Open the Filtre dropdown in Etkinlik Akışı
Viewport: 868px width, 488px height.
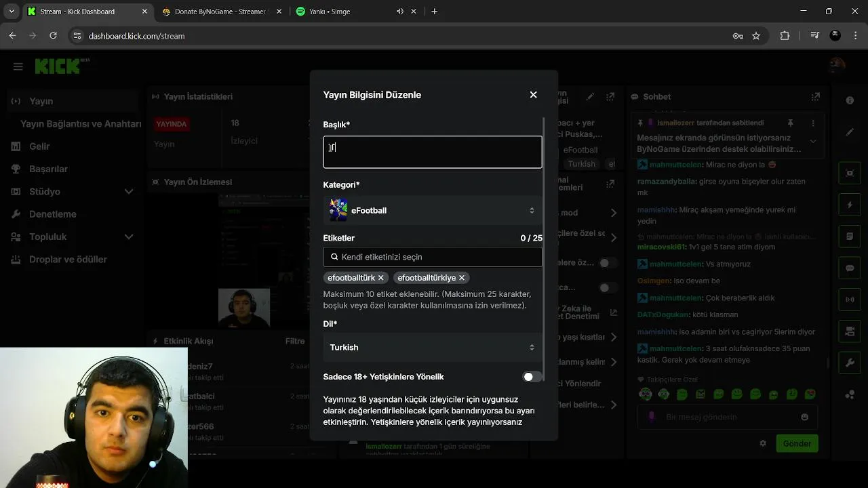pos(295,342)
